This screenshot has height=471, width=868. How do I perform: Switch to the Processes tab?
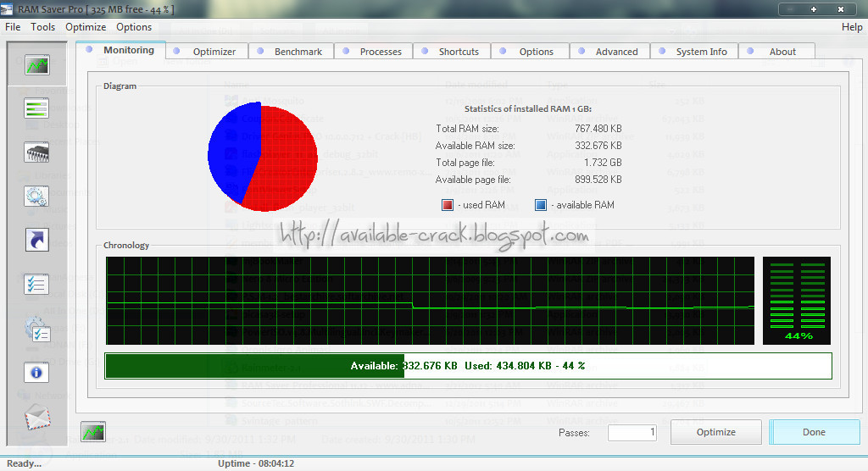click(x=373, y=52)
